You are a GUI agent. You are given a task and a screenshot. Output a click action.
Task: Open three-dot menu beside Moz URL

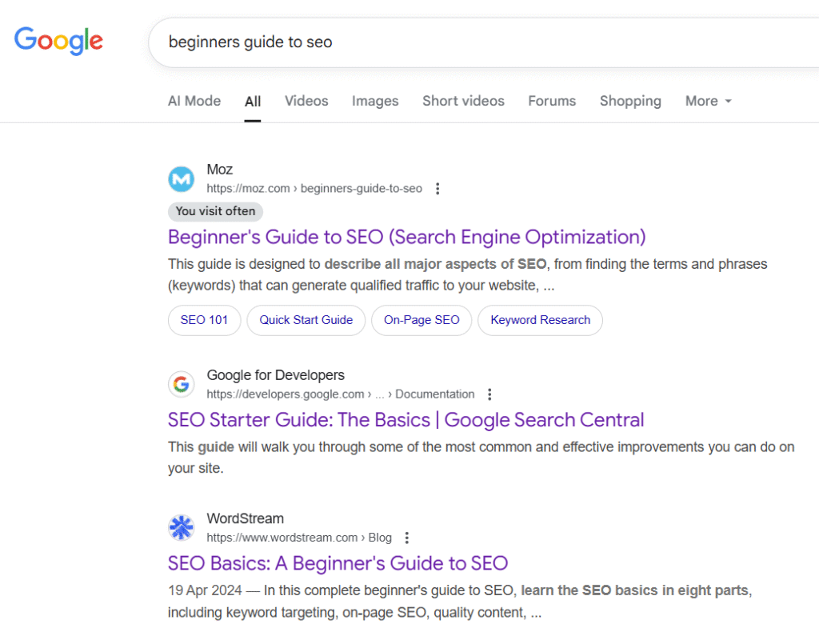437,189
